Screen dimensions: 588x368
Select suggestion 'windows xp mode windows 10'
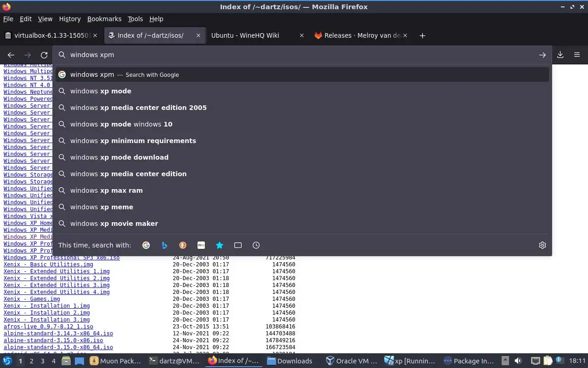(302, 124)
